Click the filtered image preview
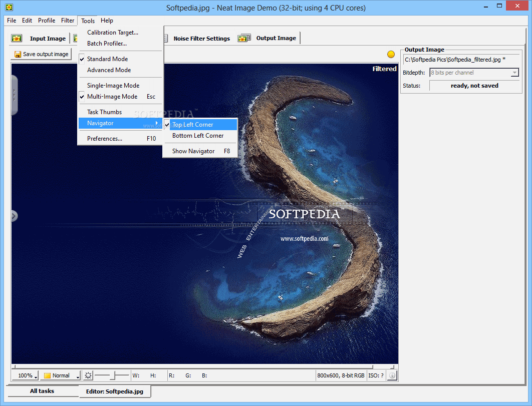 tap(204, 214)
